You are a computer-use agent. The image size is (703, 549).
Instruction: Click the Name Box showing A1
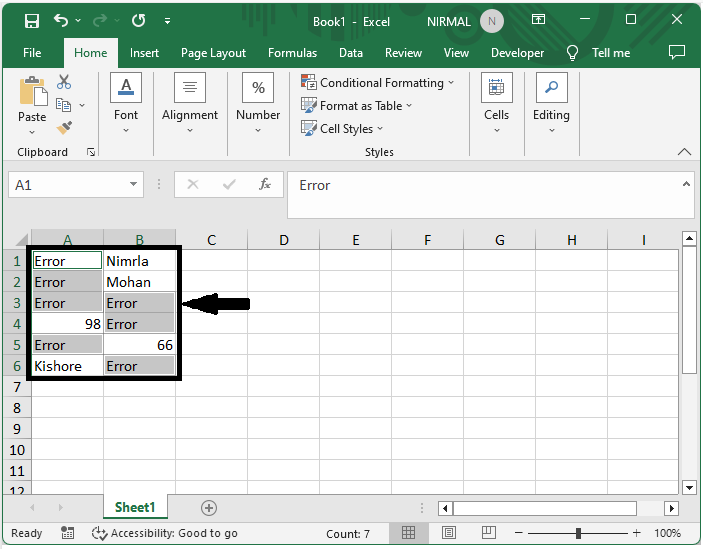tap(67, 185)
